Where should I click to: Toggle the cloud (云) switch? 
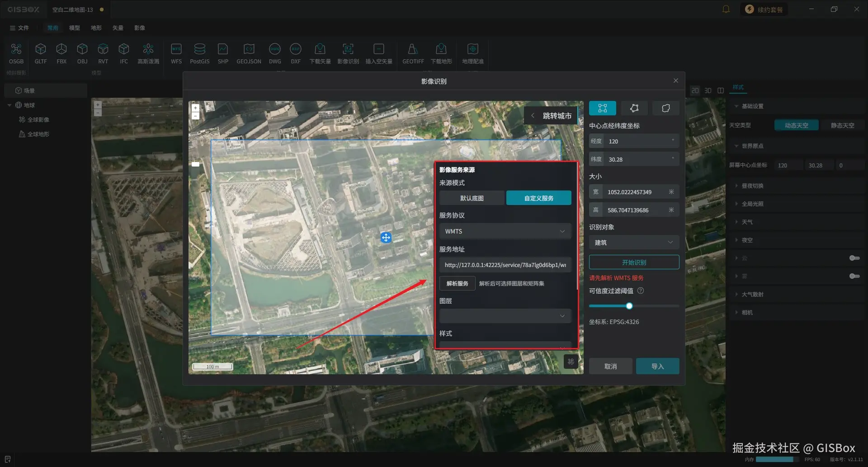854,258
